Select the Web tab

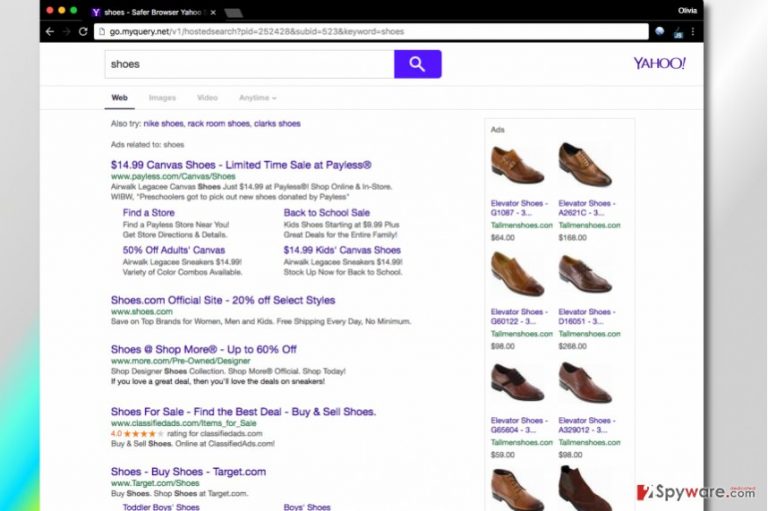(120, 97)
